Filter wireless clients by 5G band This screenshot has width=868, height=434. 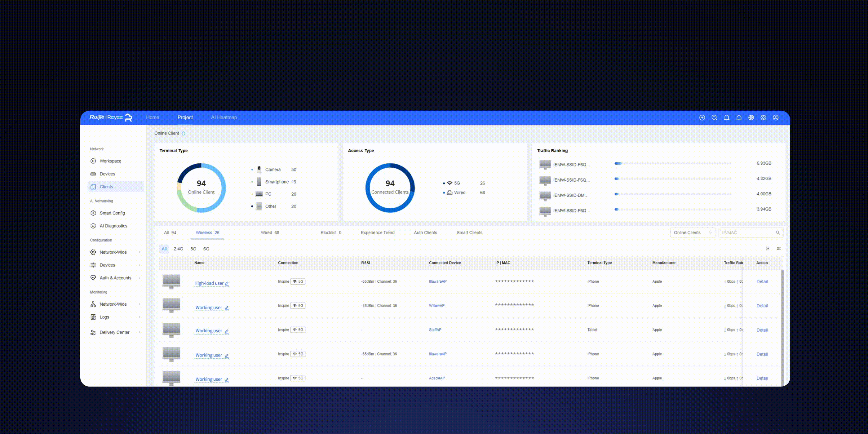[193, 249]
